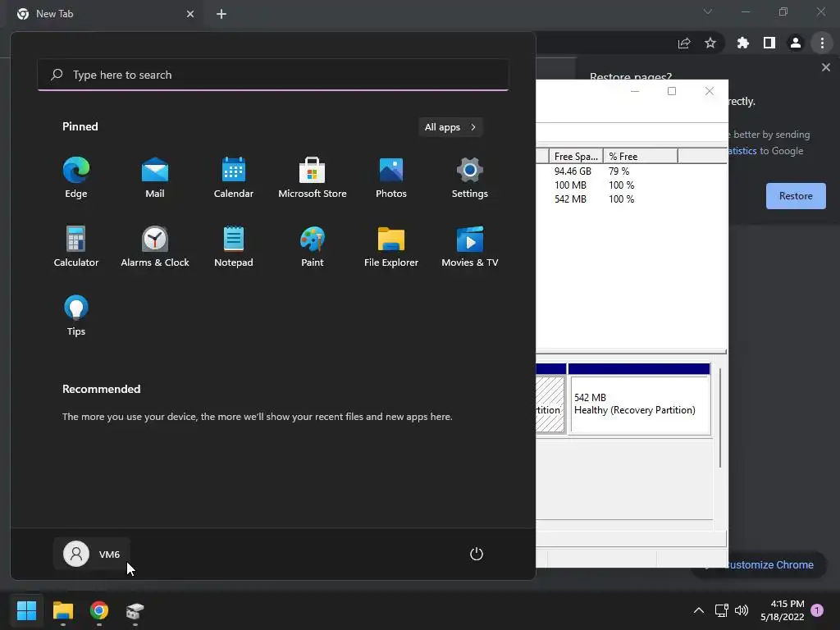This screenshot has height=630, width=840.
Task: Open Microsoft Store
Action: pos(313,178)
